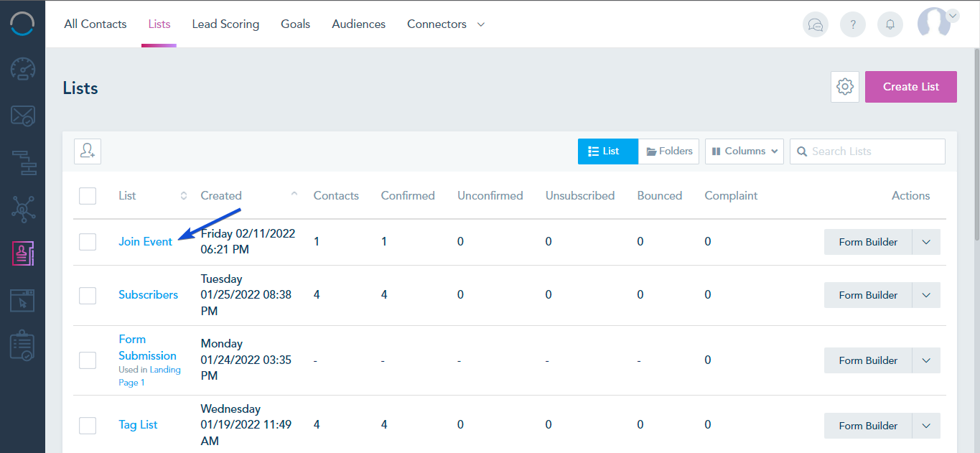
Task: Click Form Builder for Join Event
Action: [868, 242]
